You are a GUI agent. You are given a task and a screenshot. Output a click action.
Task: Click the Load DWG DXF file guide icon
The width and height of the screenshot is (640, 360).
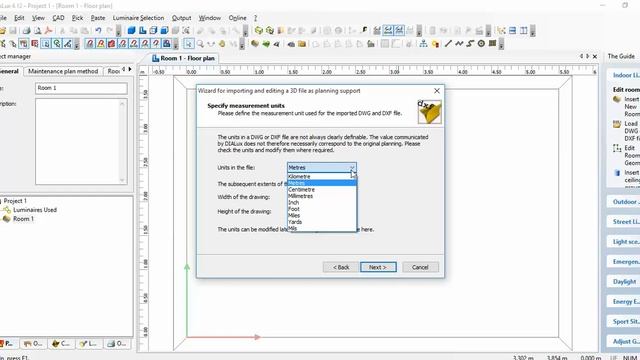(617, 124)
